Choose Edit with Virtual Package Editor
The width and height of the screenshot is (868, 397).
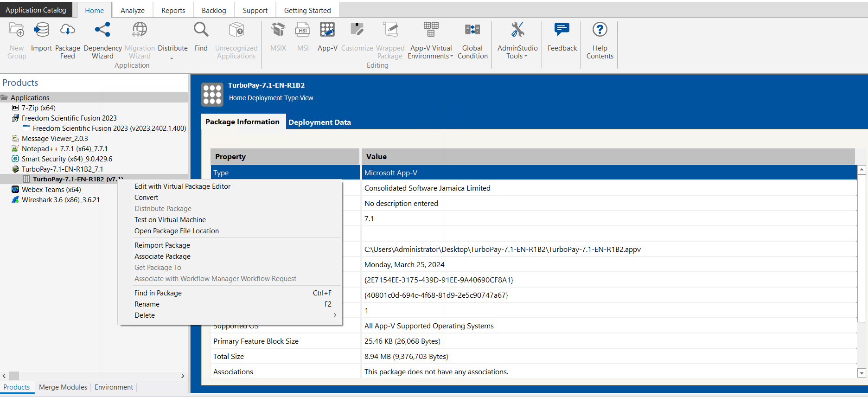[x=182, y=186]
